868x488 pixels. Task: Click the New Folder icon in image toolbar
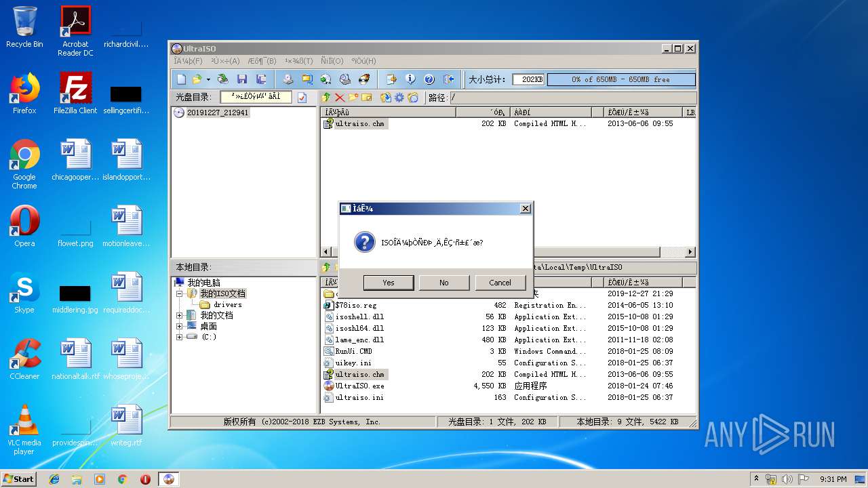click(x=353, y=98)
